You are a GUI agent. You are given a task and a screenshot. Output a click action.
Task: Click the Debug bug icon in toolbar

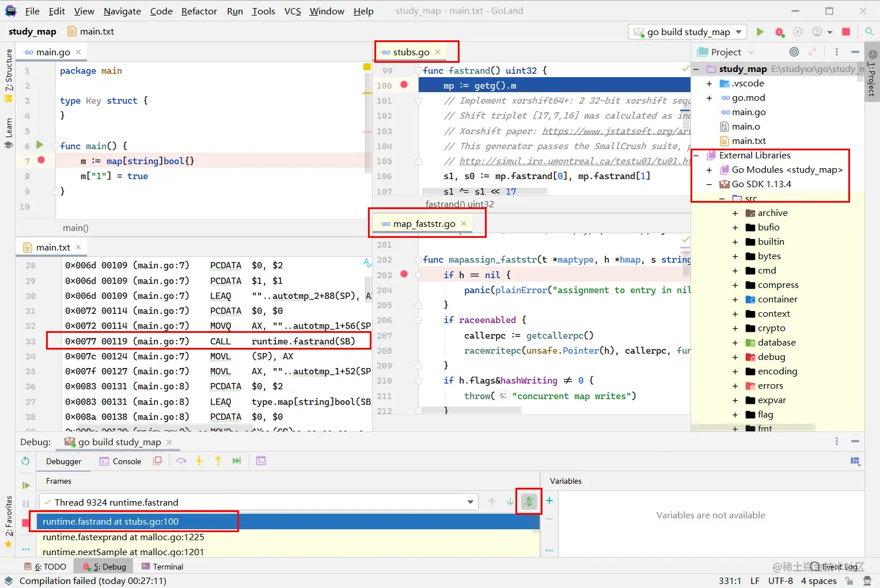pos(779,32)
